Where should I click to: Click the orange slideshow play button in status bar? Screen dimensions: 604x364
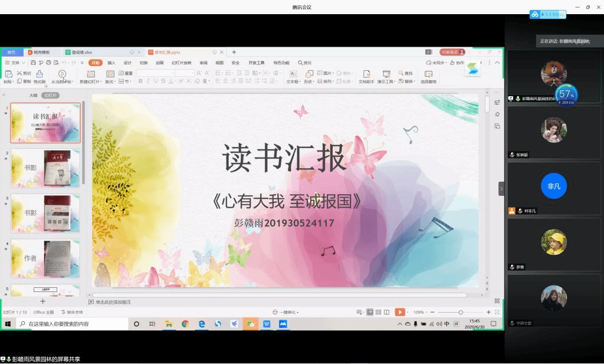(400, 312)
